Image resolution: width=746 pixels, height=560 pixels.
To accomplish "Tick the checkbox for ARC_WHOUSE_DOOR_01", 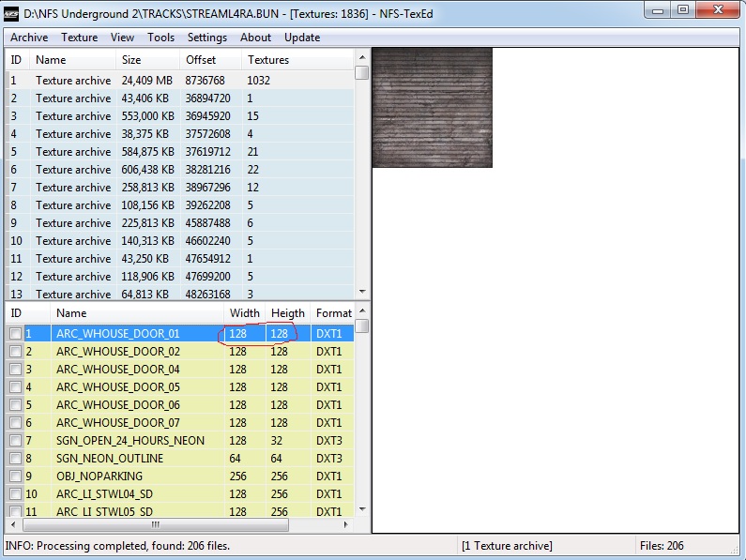I will (x=16, y=334).
